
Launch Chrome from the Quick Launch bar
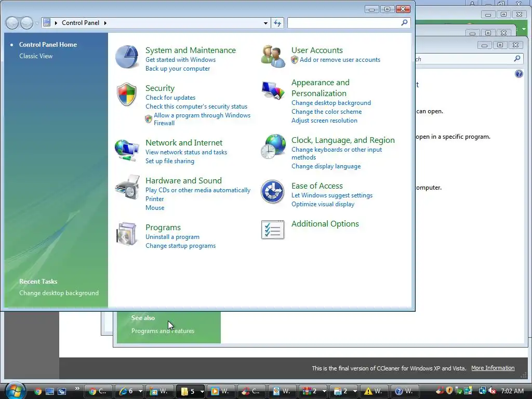tap(38, 391)
